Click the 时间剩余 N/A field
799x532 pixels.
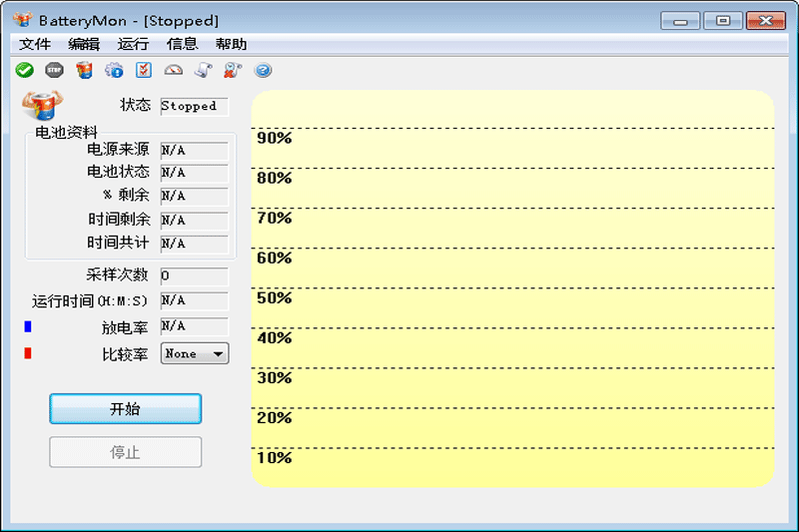tap(194, 221)
